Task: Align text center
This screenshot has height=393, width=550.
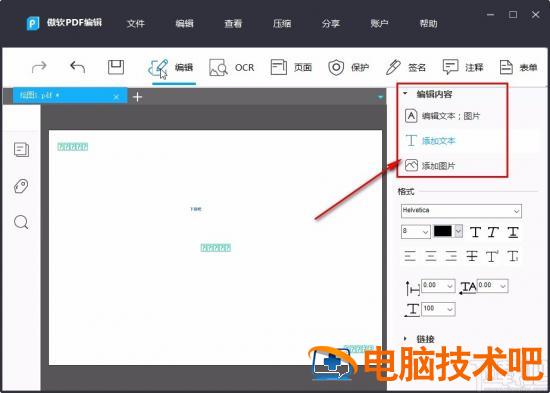Action: point(431,257)
